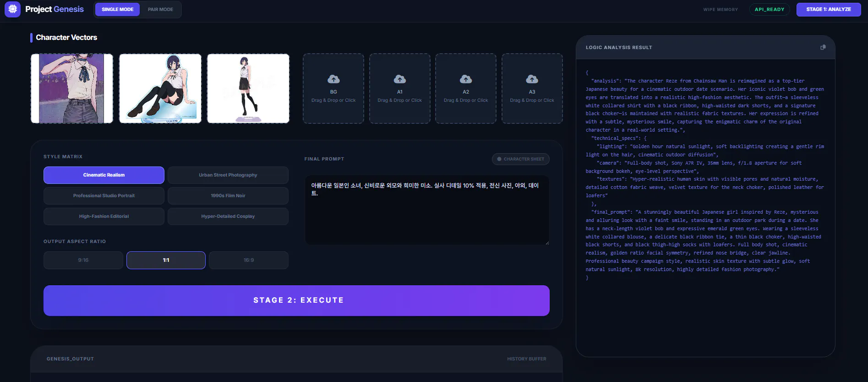
Task: Click the Project Genesis chip logo icon
Action: click(12, 9)
